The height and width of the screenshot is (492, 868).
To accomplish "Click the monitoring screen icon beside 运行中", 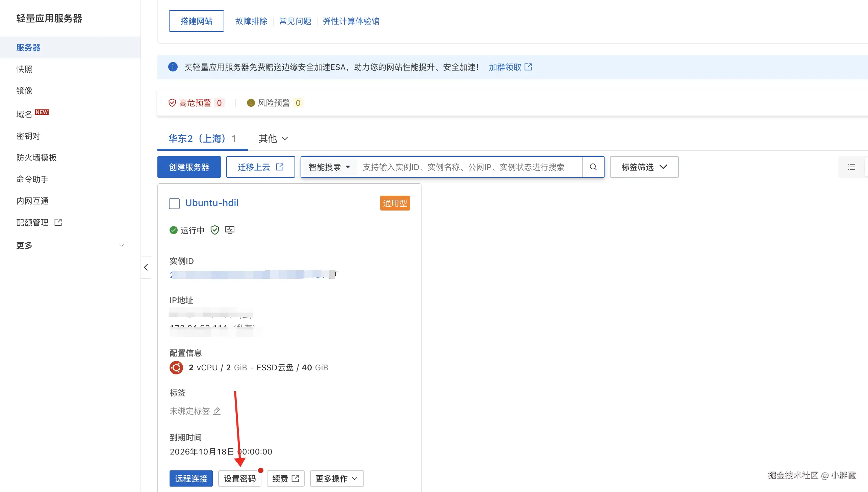I will 230,230.
